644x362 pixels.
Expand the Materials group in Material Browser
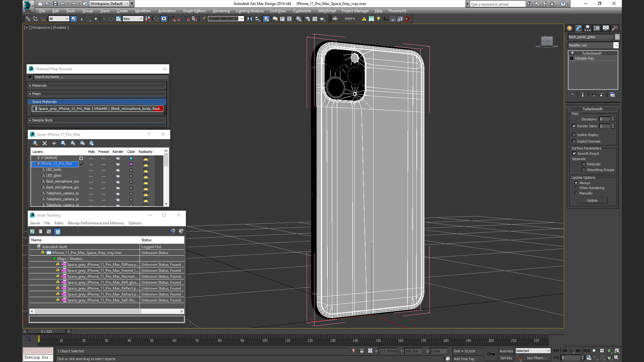97,85
